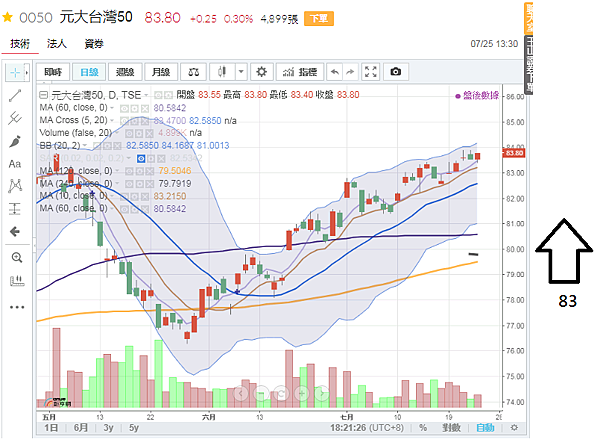Open scale settings gear at bottom right

coord(514,428)
